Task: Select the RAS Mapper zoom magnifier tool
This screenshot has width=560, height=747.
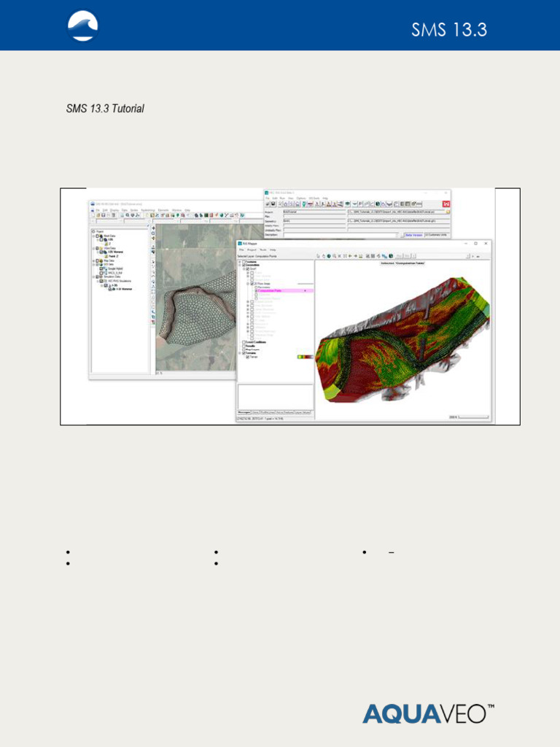Action: pos(334,256)
